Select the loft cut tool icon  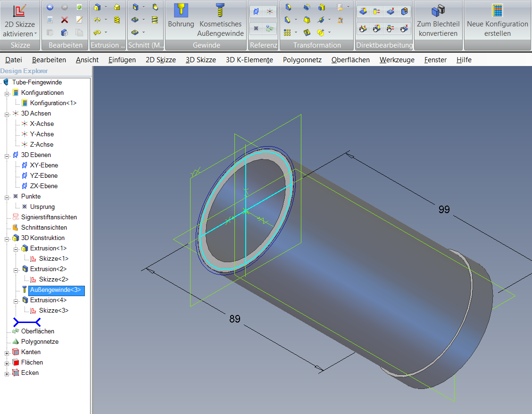155,7
